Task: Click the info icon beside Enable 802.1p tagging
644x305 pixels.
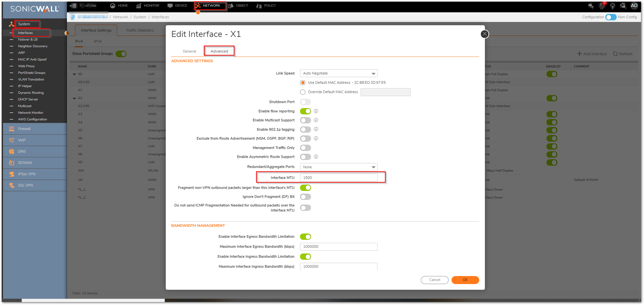Action: (x=316, y=129)
